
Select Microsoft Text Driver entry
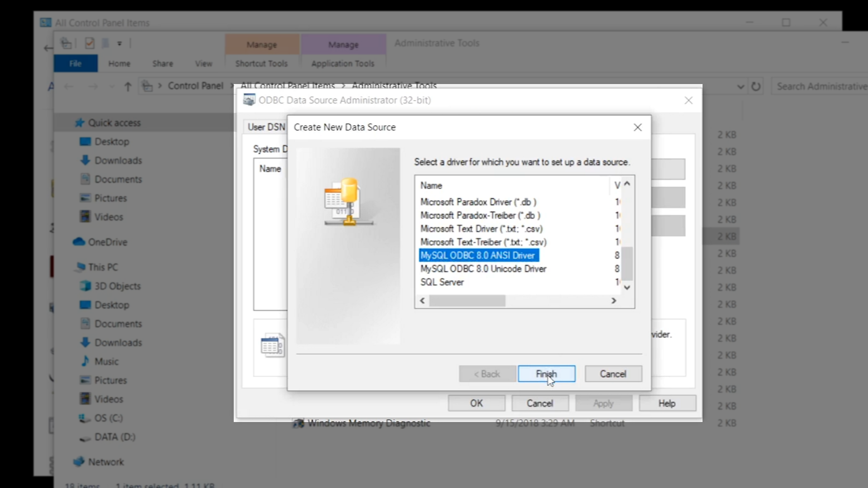click(x=481, y=229)
